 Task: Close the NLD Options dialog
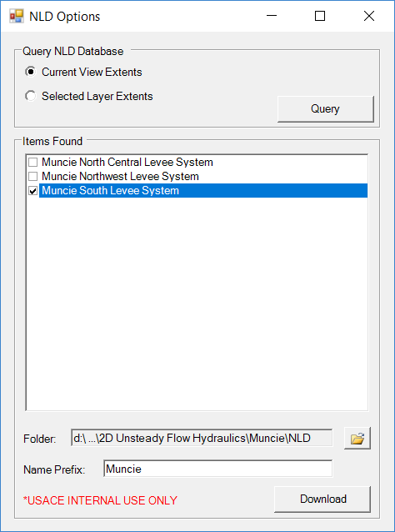(369, 16)
